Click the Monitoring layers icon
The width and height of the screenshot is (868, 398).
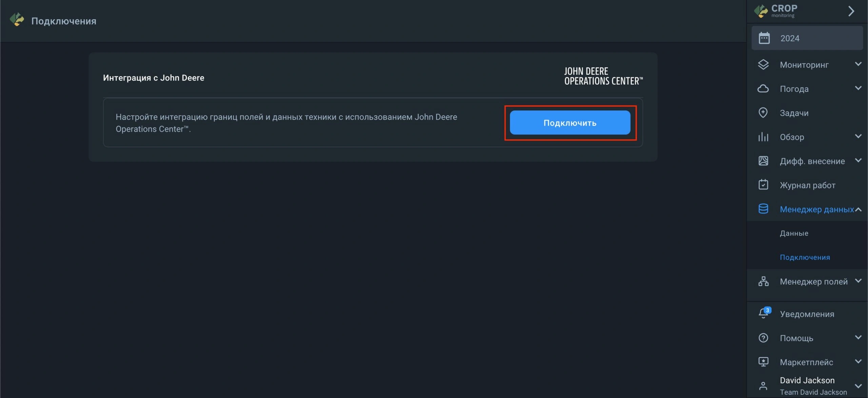[763, 64]
